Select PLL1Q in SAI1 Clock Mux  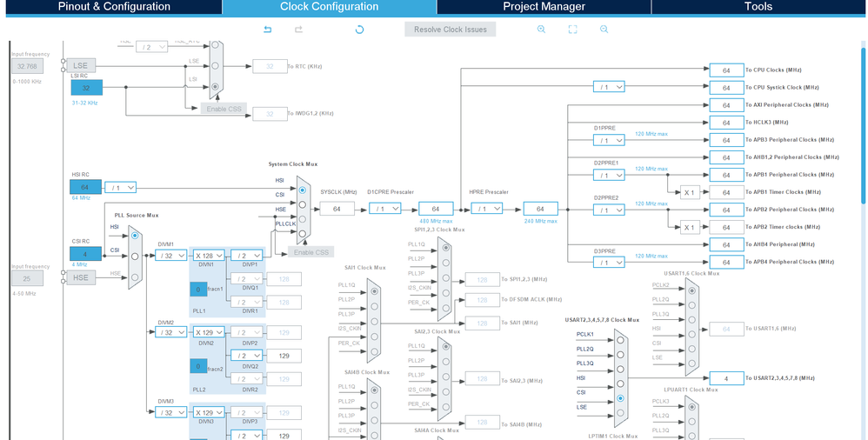(x=375, y=291)
